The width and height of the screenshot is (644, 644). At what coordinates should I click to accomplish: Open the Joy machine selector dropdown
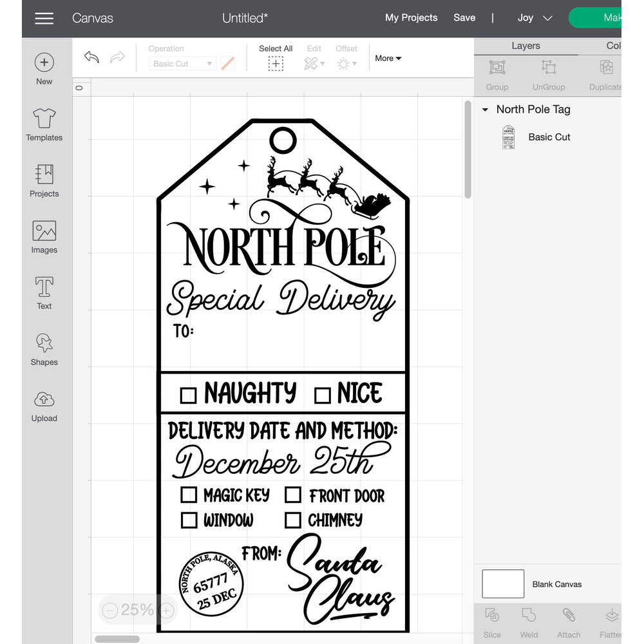point(535,18)
